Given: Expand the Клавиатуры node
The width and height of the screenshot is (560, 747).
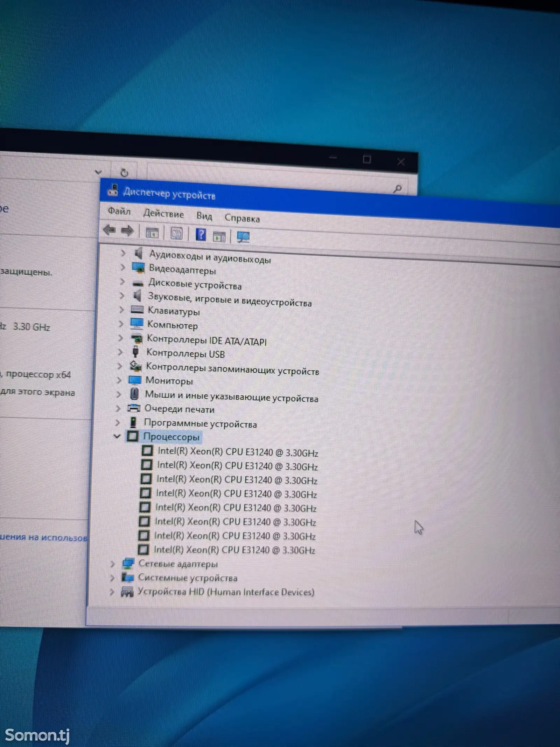Looking at the screenshot, I should pos(121,310).
